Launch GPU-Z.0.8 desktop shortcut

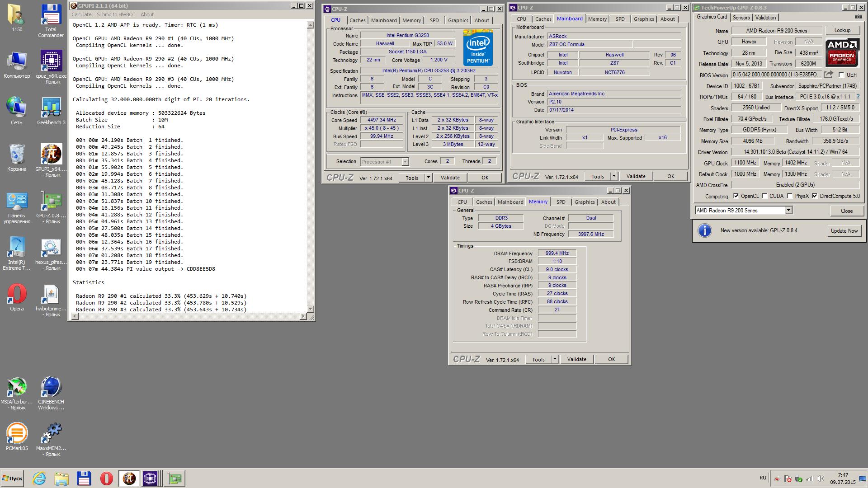pyautogui.click(x=51, y=207)
